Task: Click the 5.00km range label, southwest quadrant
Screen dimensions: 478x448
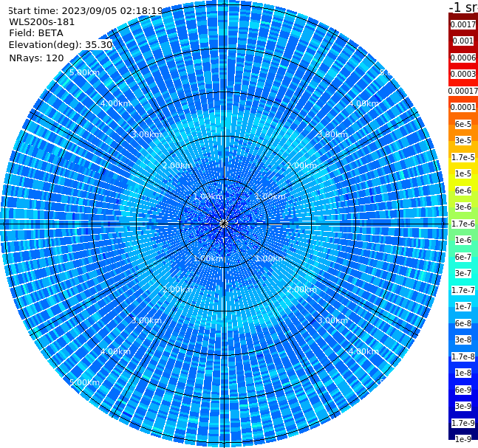Action: pyautogui.click(x=84, y=382)
